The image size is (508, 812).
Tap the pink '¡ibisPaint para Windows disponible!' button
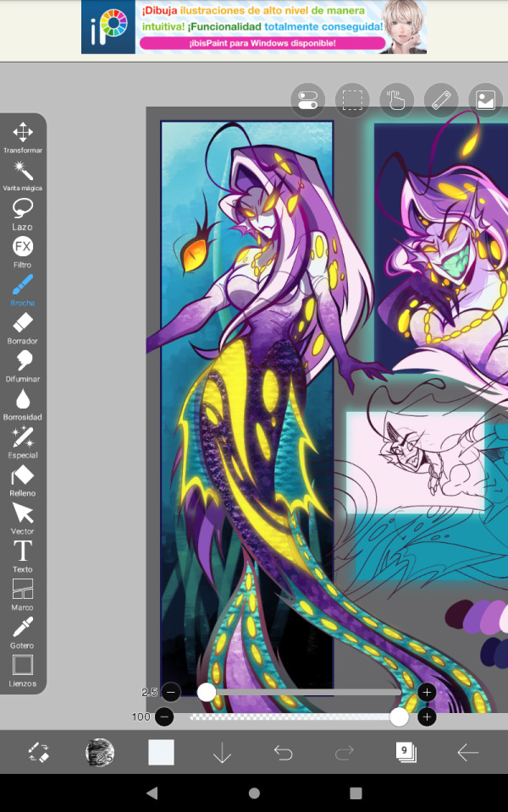pos(262,43)
